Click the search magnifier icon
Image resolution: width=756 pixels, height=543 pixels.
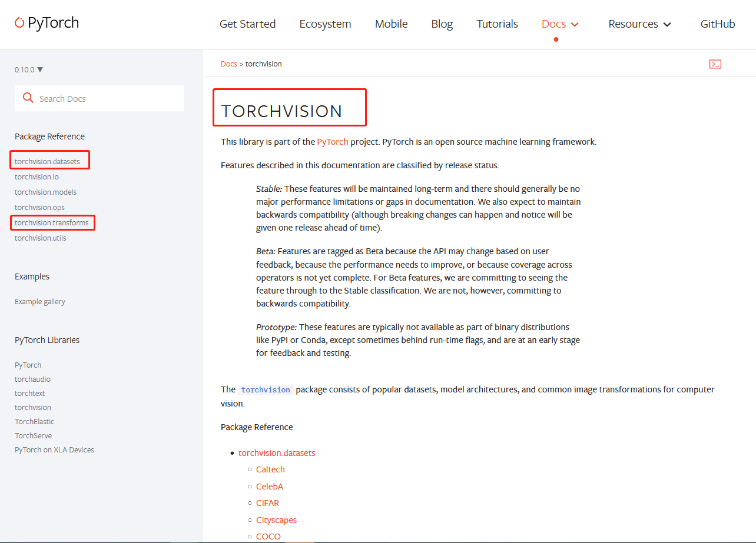[28, 98]
